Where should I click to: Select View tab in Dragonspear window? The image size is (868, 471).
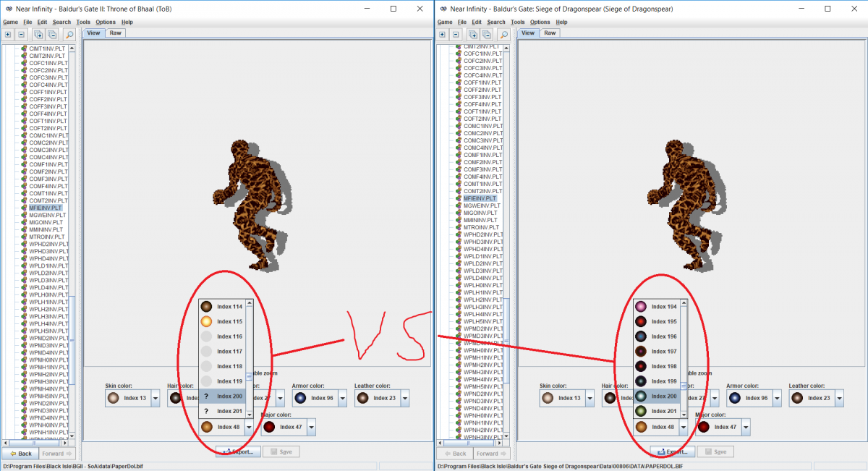528,33
